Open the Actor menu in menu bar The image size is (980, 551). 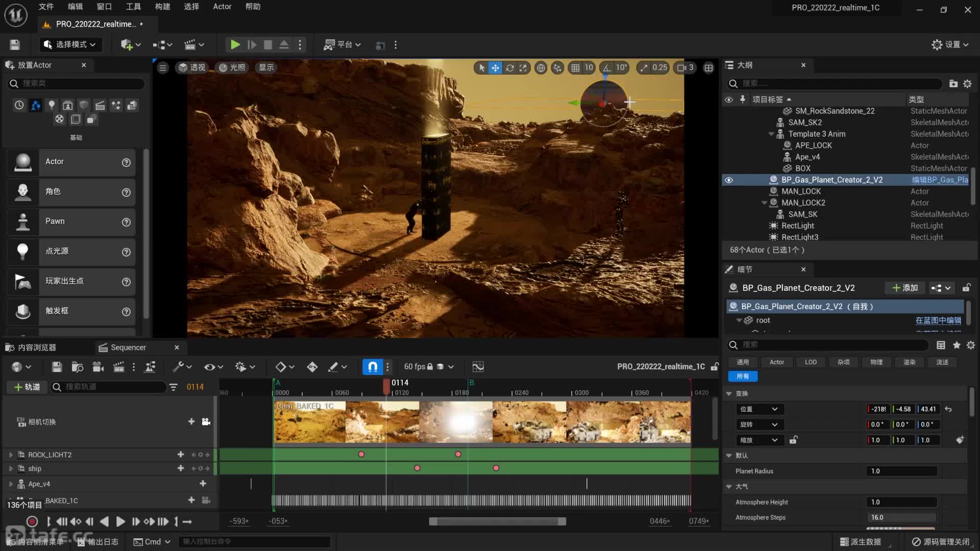coord(222,7)
